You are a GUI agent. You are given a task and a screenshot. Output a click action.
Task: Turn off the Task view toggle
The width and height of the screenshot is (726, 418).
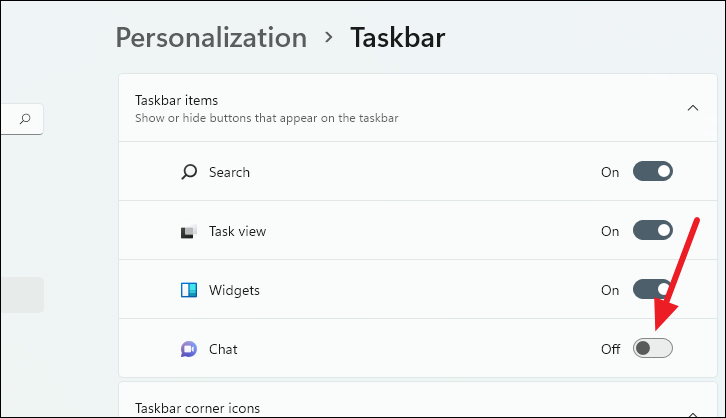(x=653, y=230)
